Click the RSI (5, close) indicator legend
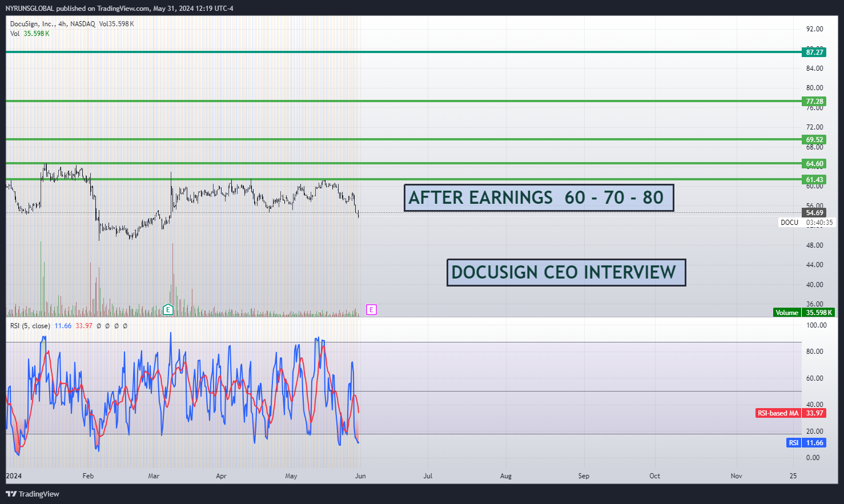 pos(30,326)
